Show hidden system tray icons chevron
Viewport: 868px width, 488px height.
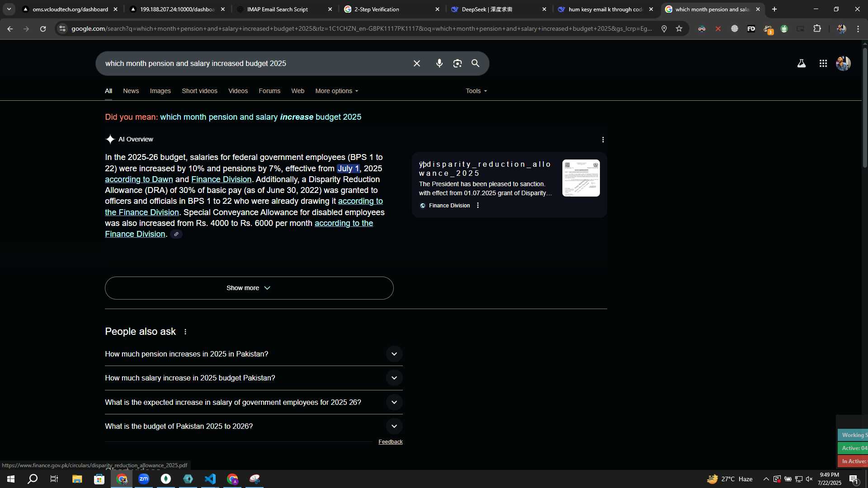tap(765, 479)
